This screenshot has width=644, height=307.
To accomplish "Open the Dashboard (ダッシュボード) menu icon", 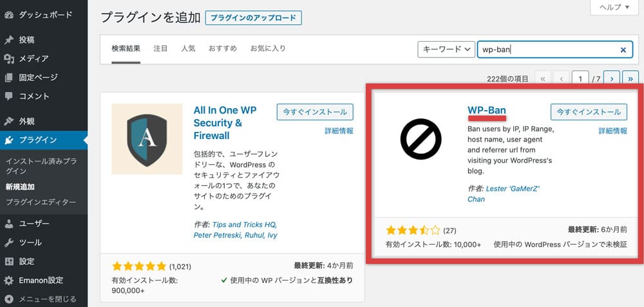I will click(x=8, y=15).
